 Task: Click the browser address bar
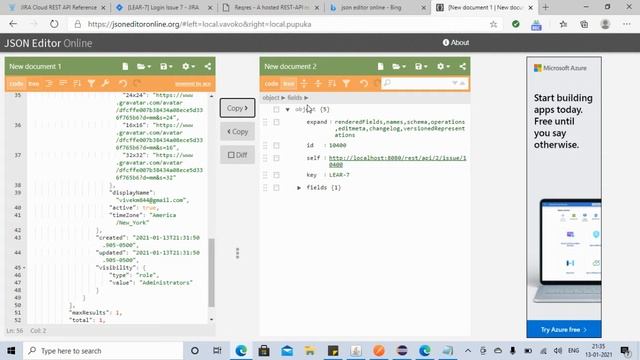click(282, 24)
